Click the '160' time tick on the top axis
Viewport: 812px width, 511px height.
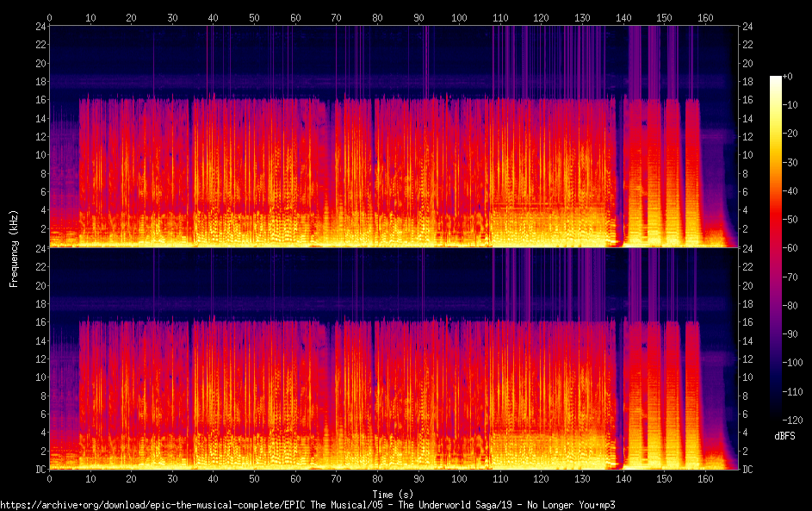705,17
